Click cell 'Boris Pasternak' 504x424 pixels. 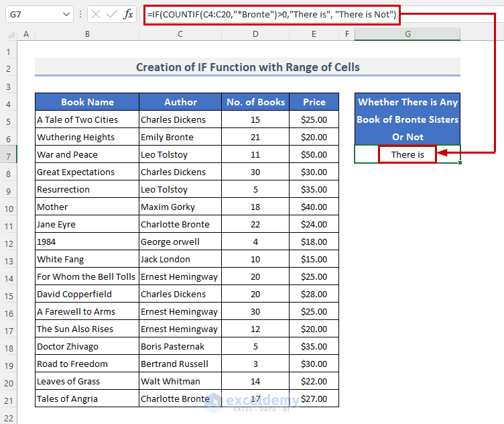coord(180,346)
